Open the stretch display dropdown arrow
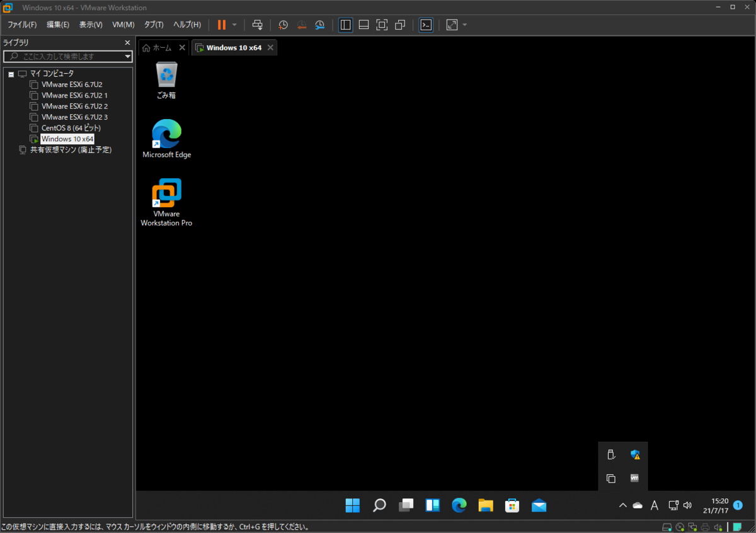Screen dimensions: 756x533 pyautogui.click(x=465, y=25)
